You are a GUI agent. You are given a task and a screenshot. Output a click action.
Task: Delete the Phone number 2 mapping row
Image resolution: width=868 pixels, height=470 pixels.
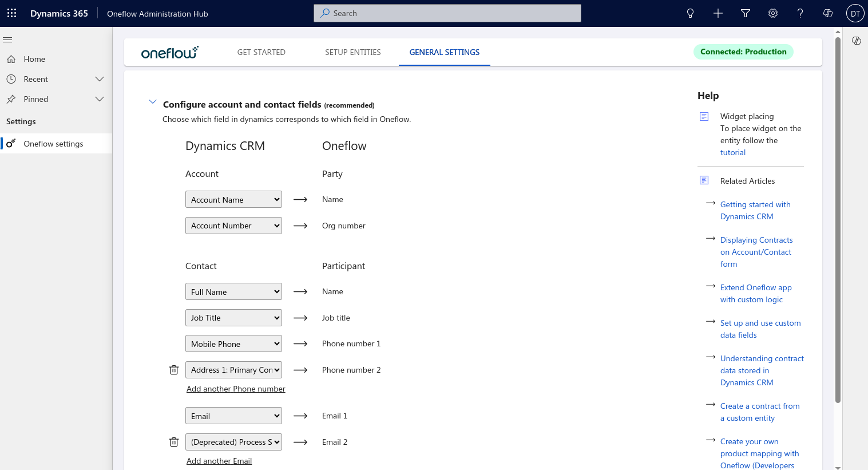tap(174, 370)
